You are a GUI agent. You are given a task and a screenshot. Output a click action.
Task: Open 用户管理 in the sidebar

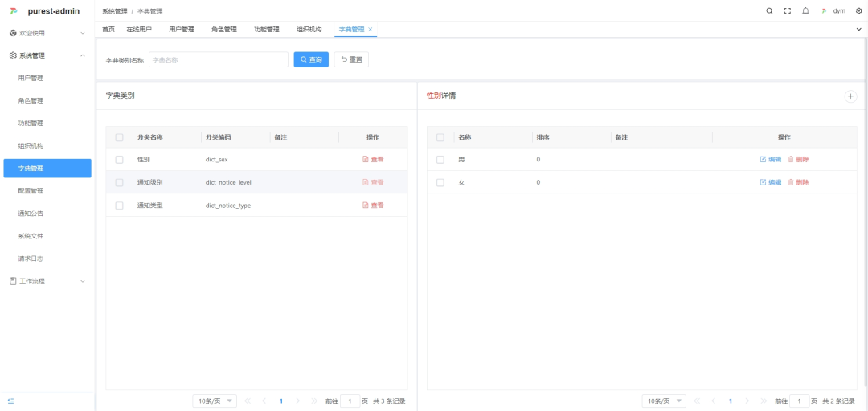47,78
